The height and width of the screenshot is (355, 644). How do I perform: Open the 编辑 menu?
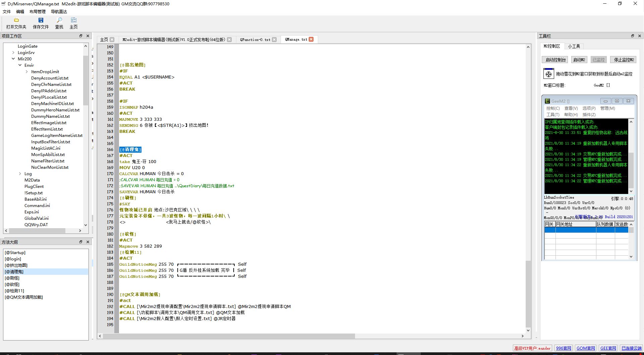(20, 11)
